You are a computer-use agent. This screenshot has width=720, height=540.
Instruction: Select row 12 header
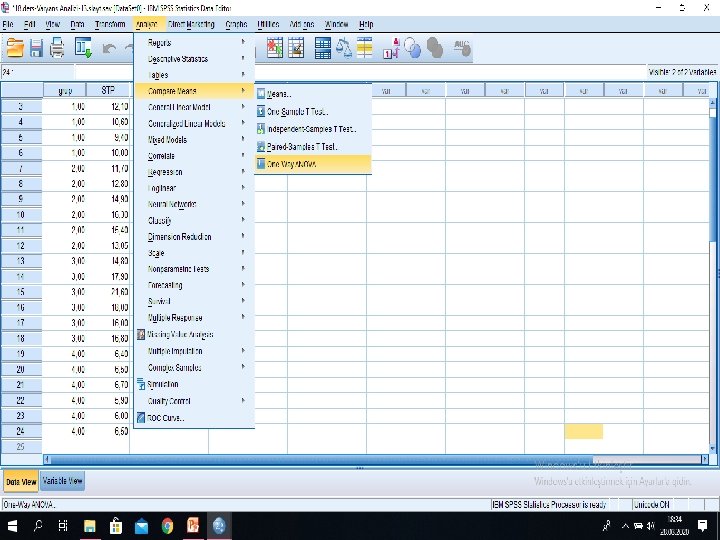coord(21,245)
